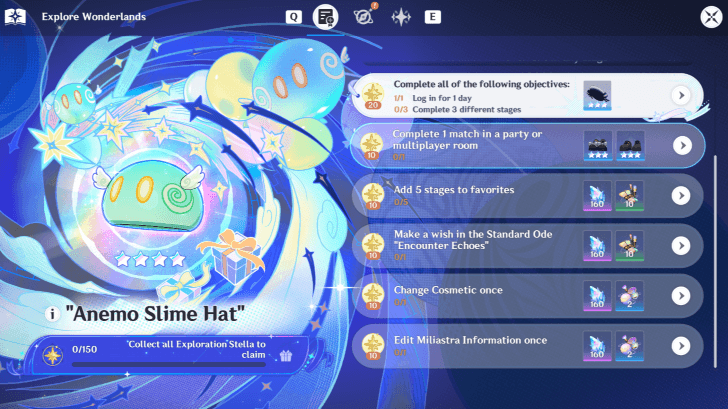Click the 10 Stella badge on Standard Ode row
Screen dimensions: 728x409
pos(373,246)
